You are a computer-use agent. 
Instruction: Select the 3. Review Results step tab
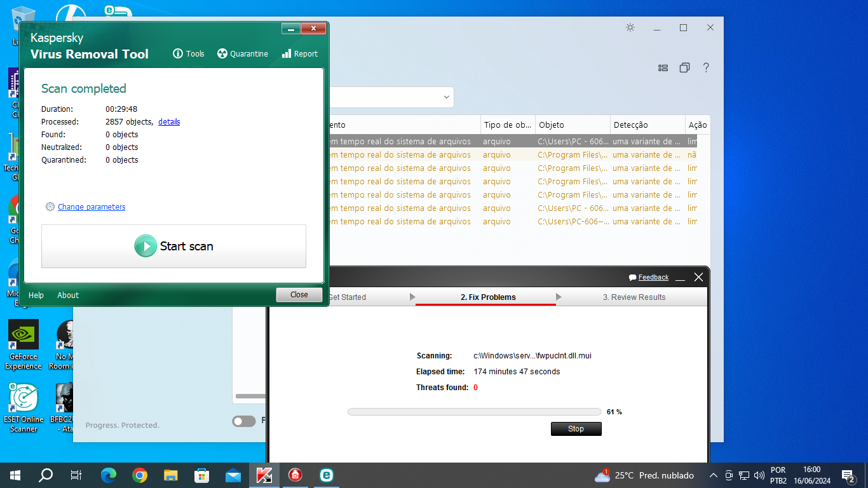point(634,297)
